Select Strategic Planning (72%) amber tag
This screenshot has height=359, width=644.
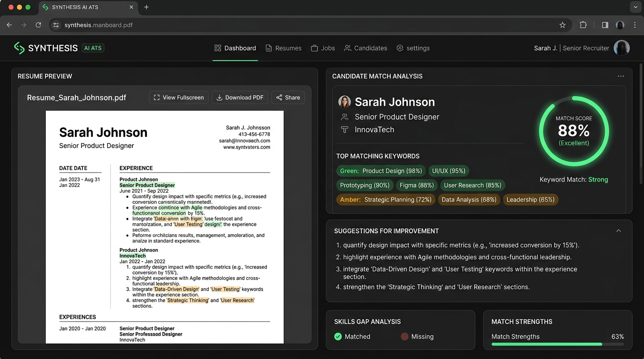[386, 200]
